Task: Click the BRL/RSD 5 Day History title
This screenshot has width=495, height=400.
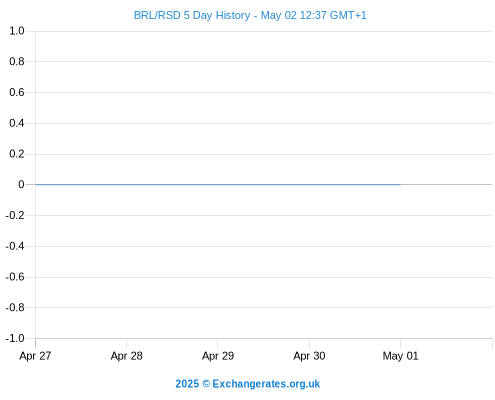Action: pyautogui.click(x=250, y=15)
